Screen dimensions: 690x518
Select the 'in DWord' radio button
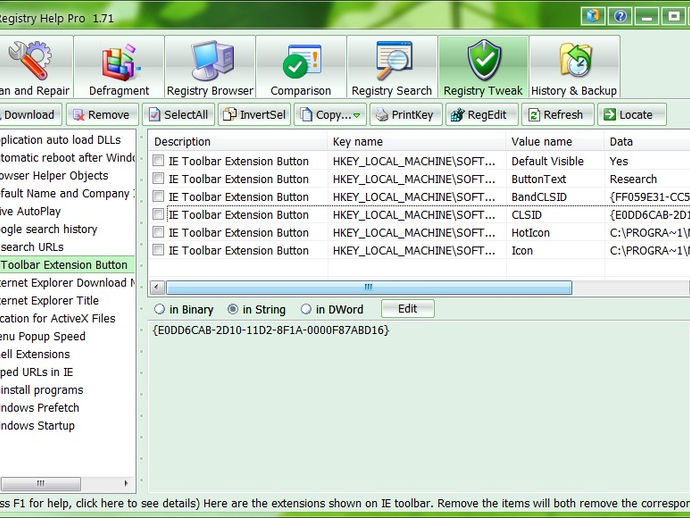[306, 309]
